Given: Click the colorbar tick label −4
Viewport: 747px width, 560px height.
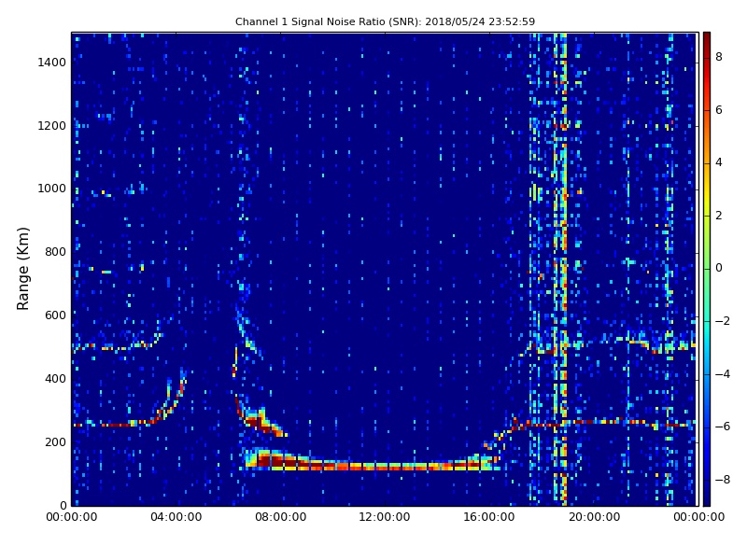Looking at the screenshot, I should tap(723, 374).
